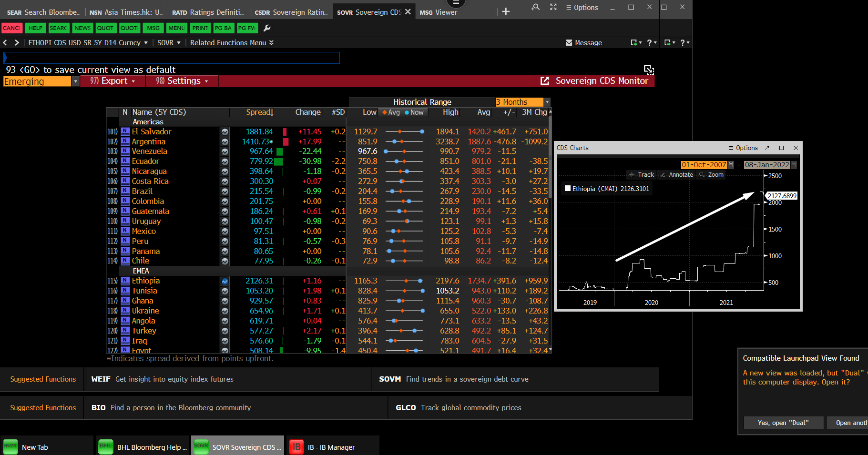Screen dimensions: 868x455
Task: Click the start date calendar icon
Action: tap(731, 165)
